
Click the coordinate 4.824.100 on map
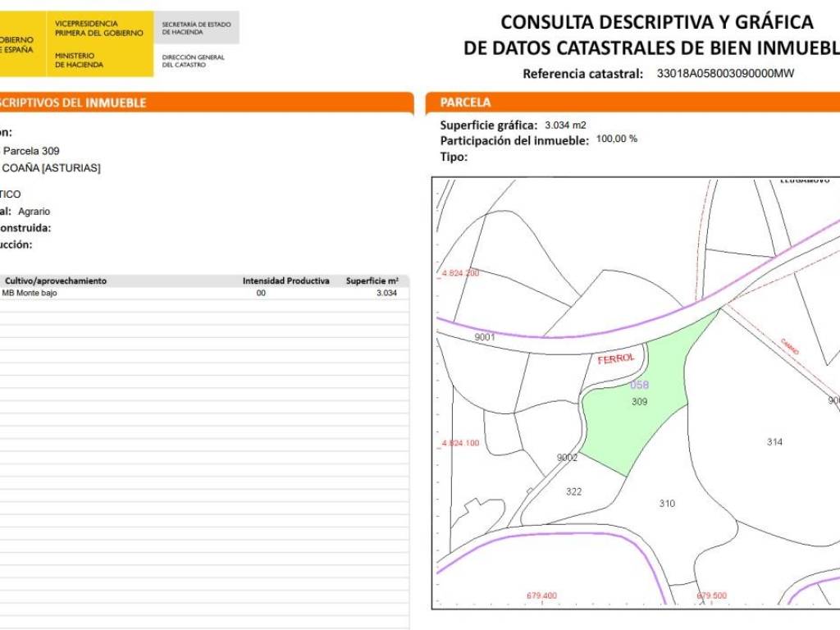(x=461, y=443)
